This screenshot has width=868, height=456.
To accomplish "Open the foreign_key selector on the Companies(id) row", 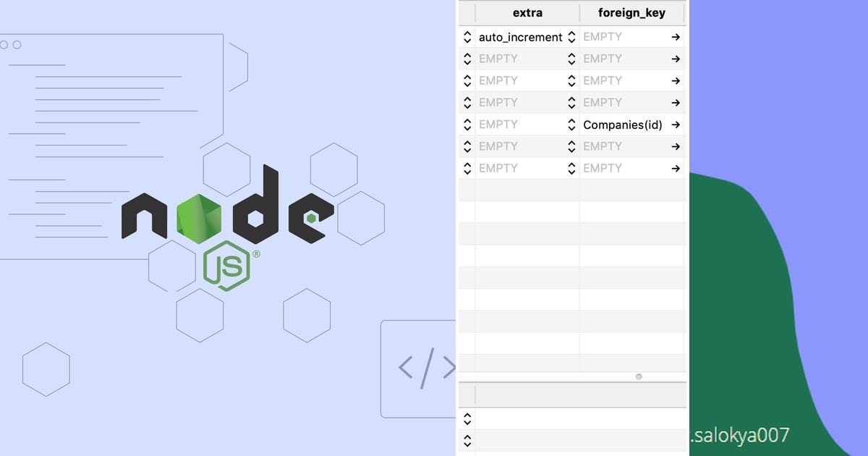I will pyautogui.click(x=572, y=124).
